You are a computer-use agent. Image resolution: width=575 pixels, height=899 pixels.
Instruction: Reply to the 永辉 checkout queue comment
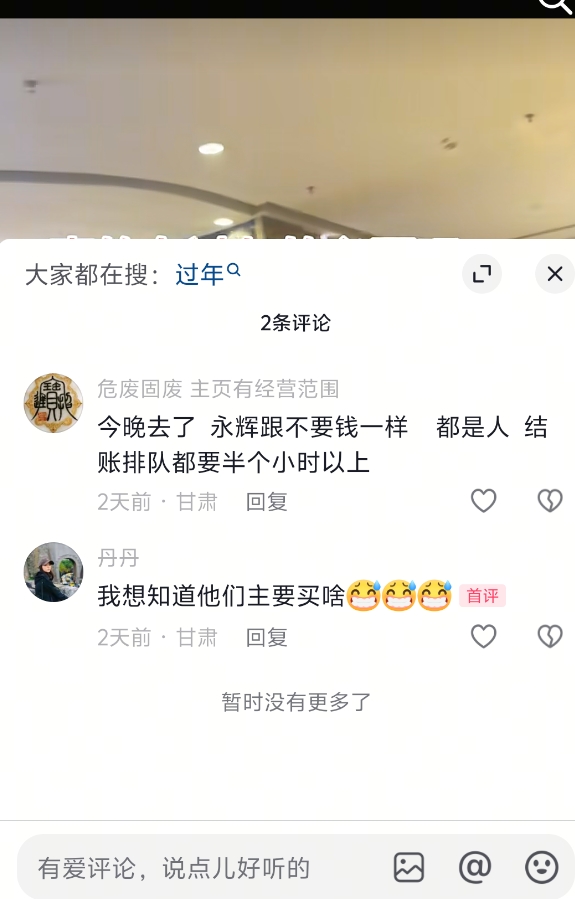(267, 502)
